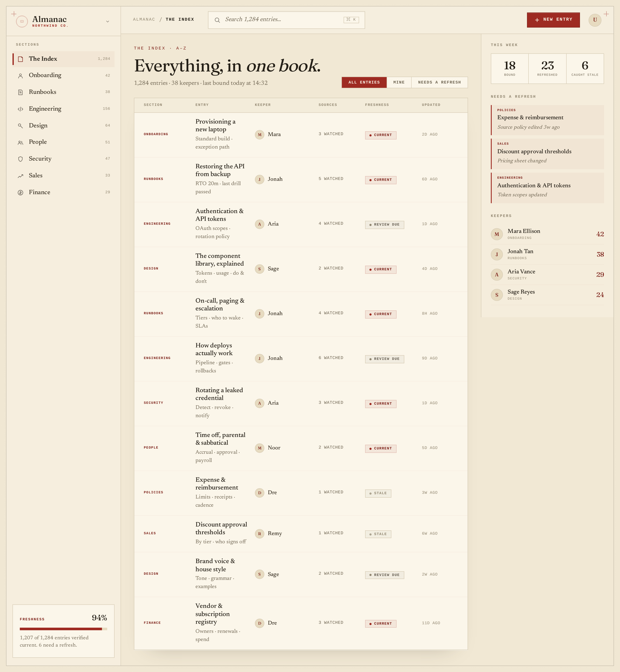Click the Design section icon
The image size is (620, 672).
(20, 126)
